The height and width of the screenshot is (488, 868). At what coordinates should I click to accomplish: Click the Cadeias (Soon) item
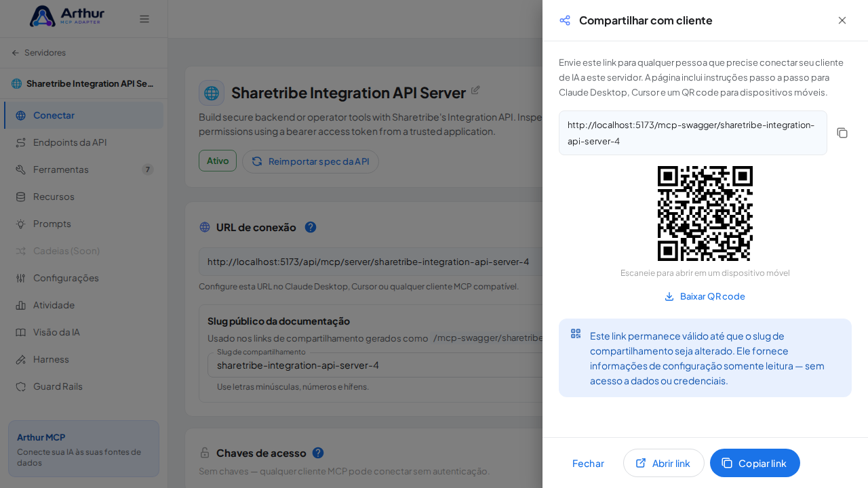tap(84, 251)
